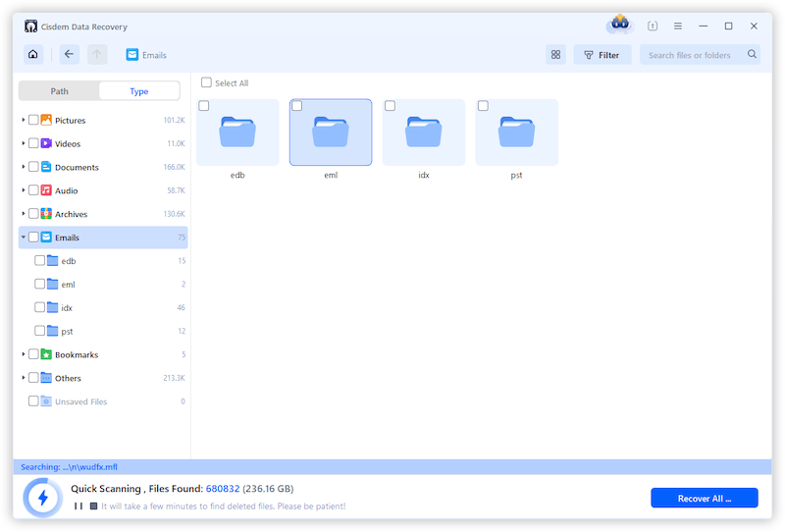
Task: Click the upload/update icon in title bar
Action: pyautogui.click(x=653, y=27)
